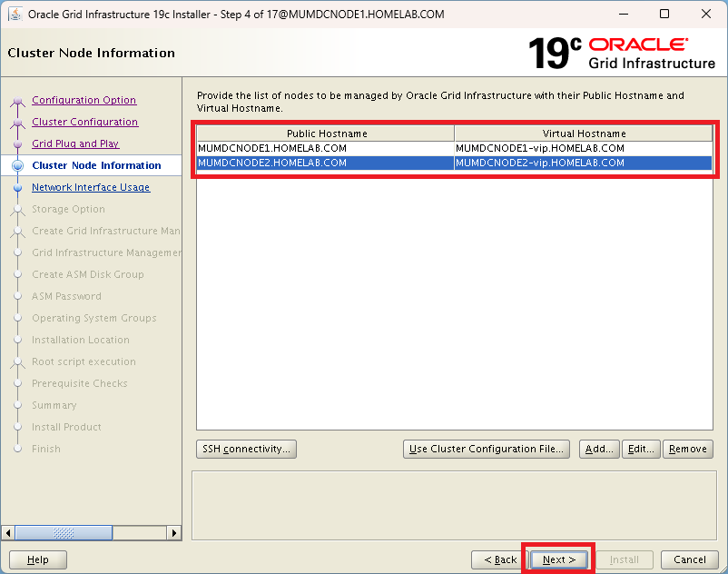Click the Public Hostname column header
The height and width of the screenshot is (574, 728).
pyautogui.click(x=326, y=134)
